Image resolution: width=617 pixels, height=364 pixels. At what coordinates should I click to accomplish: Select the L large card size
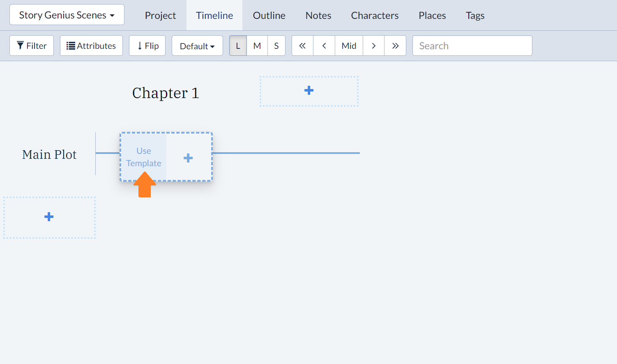pyautogui.click(x=238, y=46)
